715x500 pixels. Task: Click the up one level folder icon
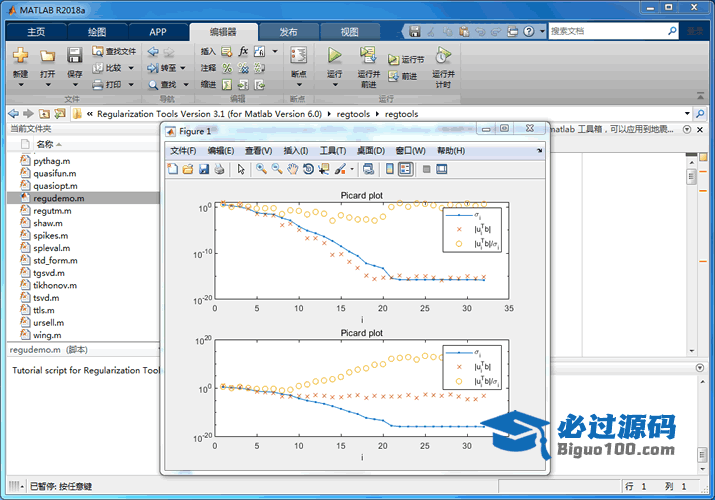tap(44, 113)
